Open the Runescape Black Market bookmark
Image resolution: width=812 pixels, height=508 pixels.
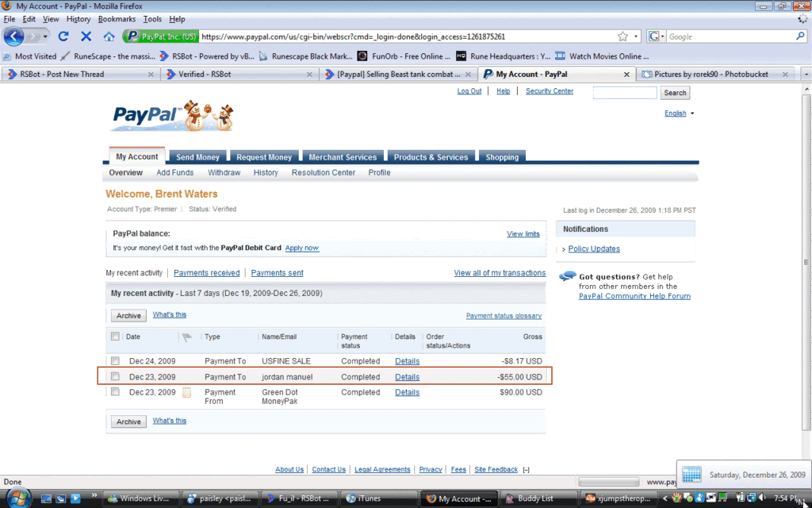tap(305, 56)
